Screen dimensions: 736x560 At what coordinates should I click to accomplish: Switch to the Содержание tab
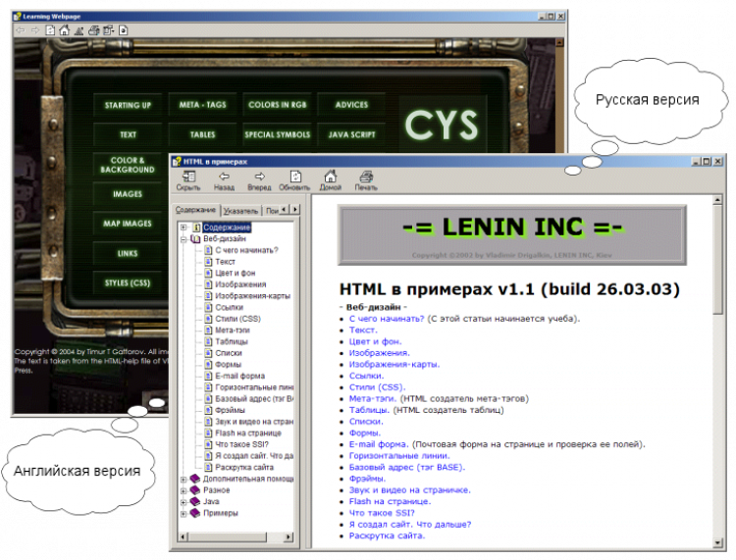(195, 210)
